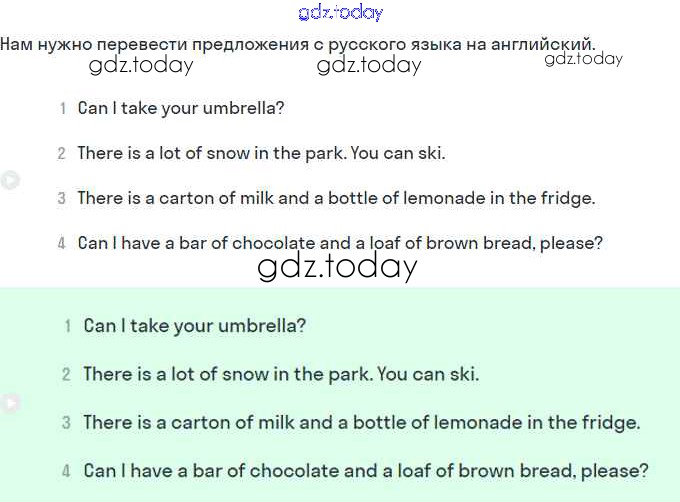Image resolution: width=680 pixels, height=502 pixels.
Task: Click the largest gdz.today watermark
Action: (337, 267)
